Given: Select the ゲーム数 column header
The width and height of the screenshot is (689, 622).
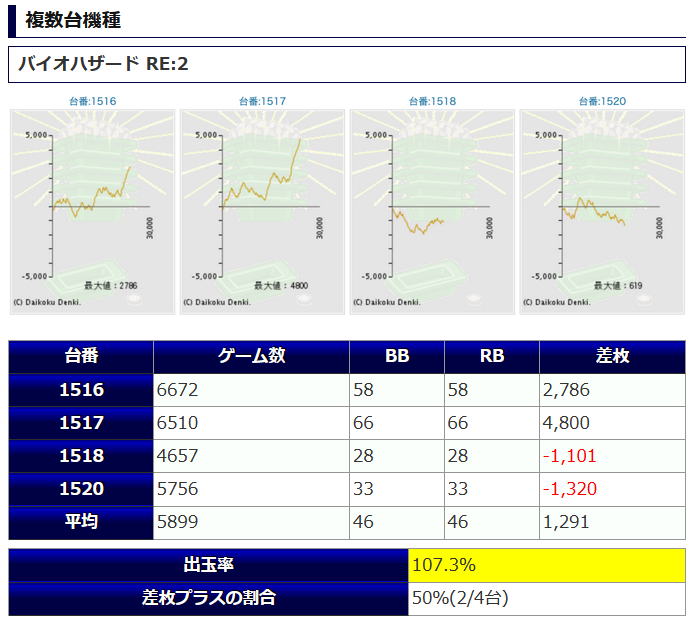Looking at the screenshot, I should pyautogui.click(x=251, y=357).
